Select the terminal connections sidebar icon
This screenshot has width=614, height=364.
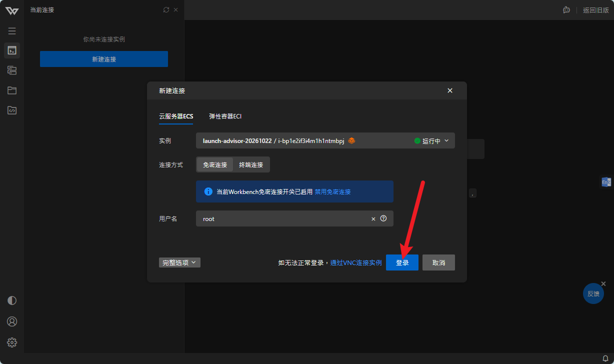(12, 50)
